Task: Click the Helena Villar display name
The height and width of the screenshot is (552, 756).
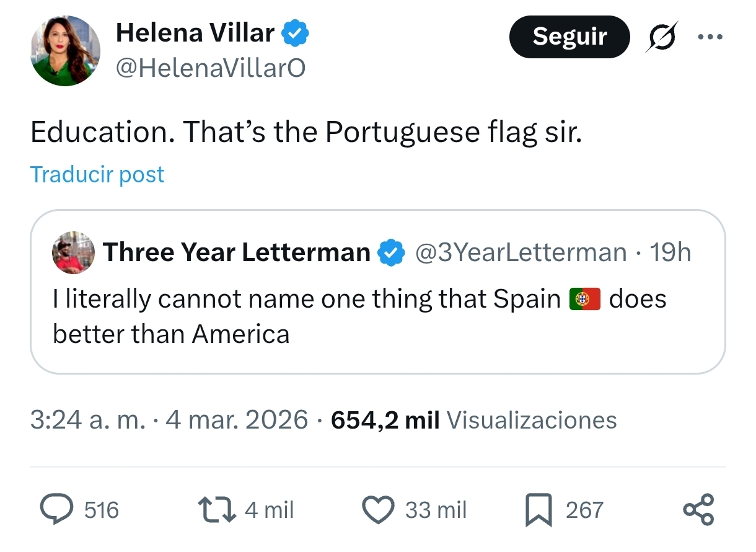Action: point(195,33)
